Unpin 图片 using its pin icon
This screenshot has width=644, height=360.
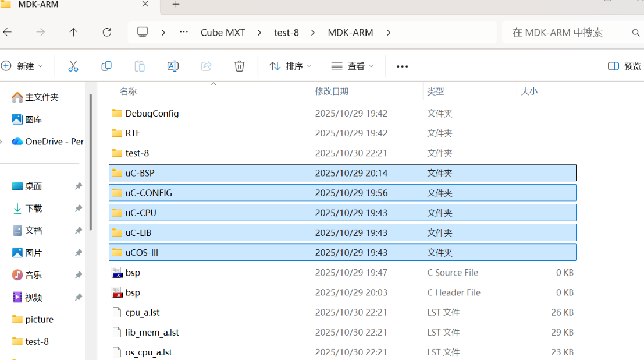79,253
